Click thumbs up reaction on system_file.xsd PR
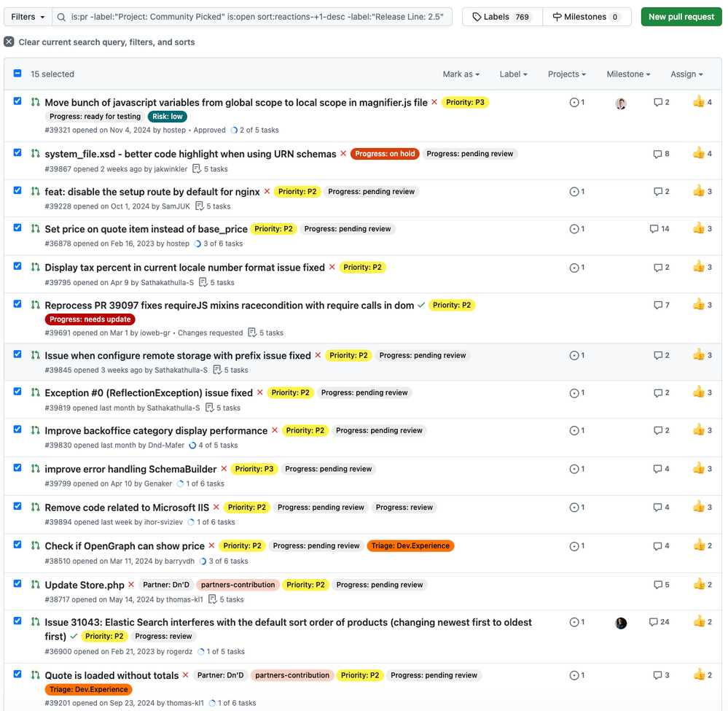Viewport: 728px width, 711px height. [699, 154]
